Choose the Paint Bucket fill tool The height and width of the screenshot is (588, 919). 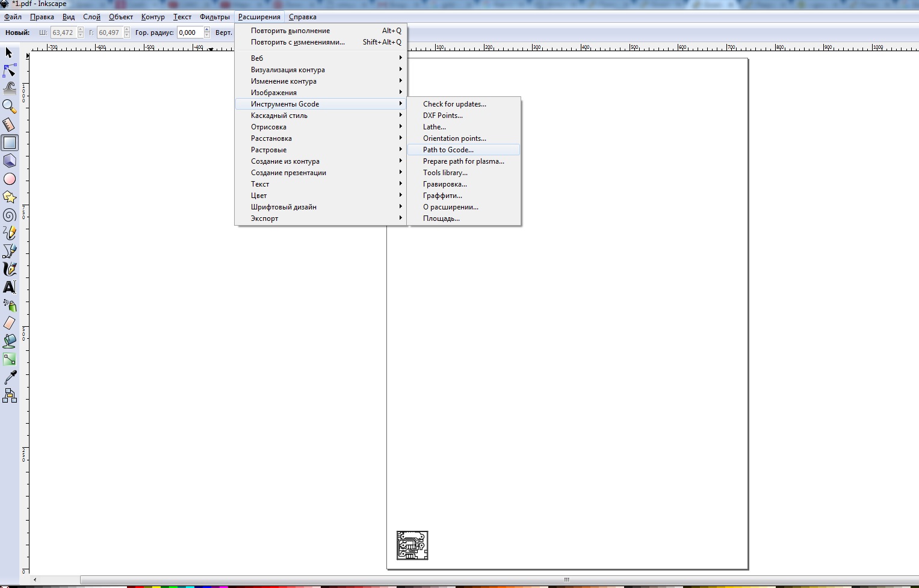click(x=10, y=341)
